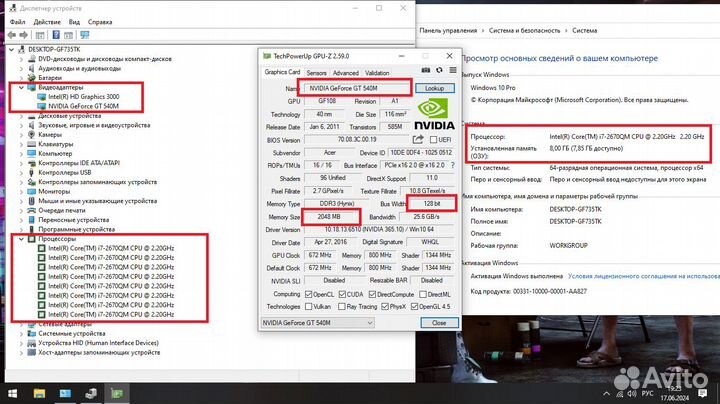Click the Memory Size 2048 MB field
This screenshot has height=404, width=720.
329,217
